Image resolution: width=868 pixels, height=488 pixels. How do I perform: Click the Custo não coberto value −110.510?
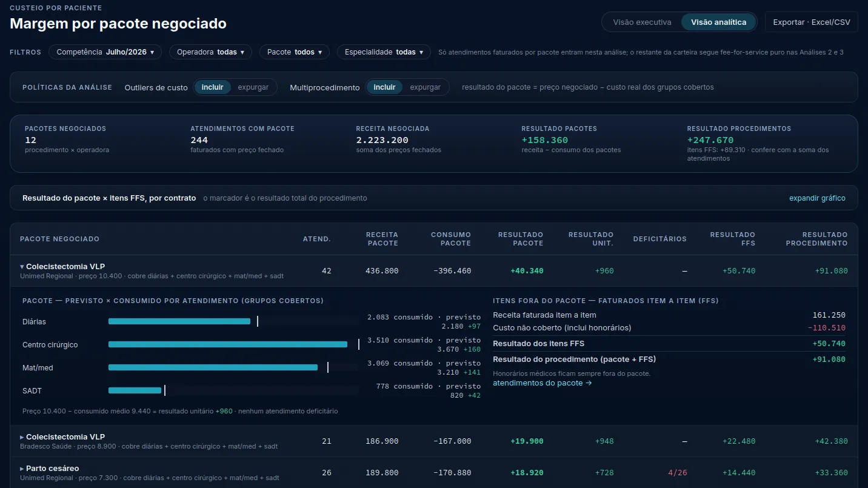click(x=826, y=328)
